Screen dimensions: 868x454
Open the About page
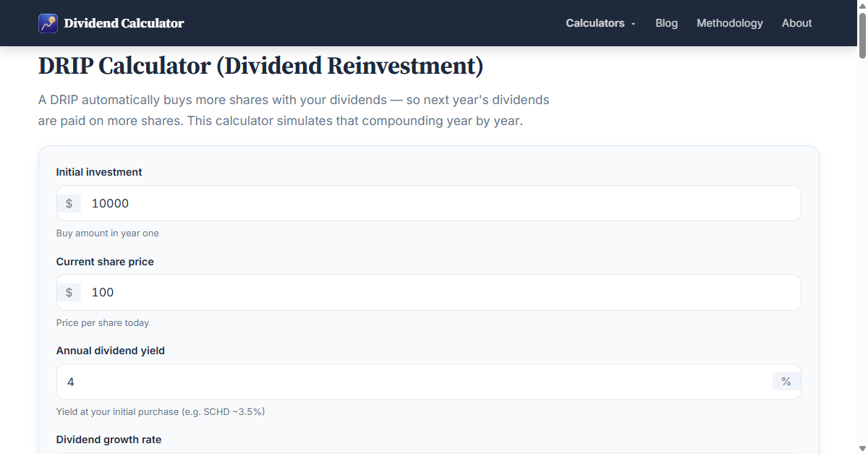click(x=796, y=23)
